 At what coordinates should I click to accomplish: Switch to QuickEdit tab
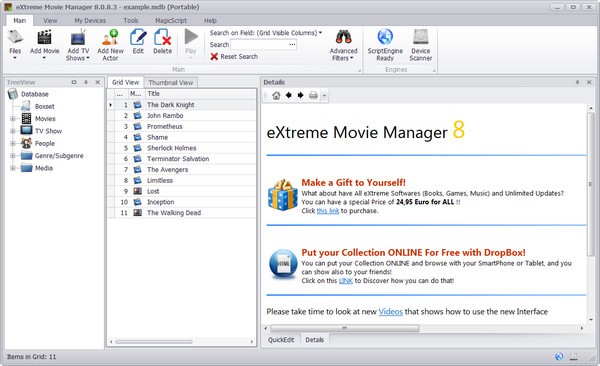click(x=281, y=340)
